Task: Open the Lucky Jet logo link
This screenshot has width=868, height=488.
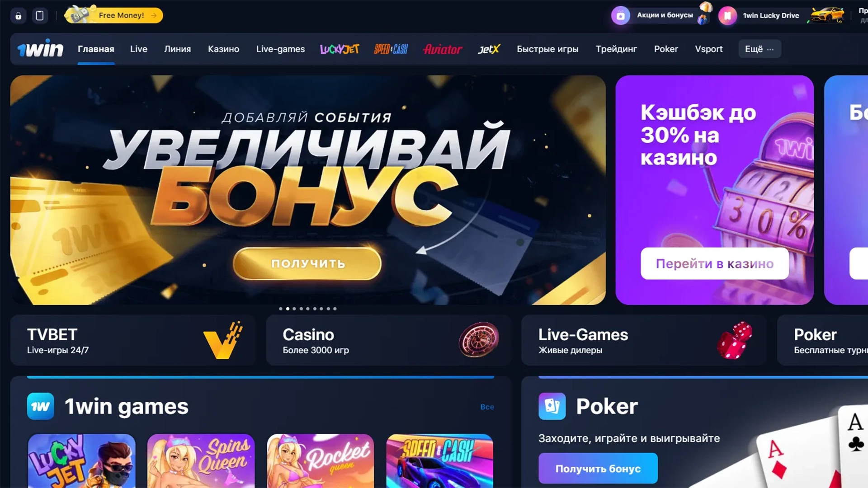Action: [340, 49]
